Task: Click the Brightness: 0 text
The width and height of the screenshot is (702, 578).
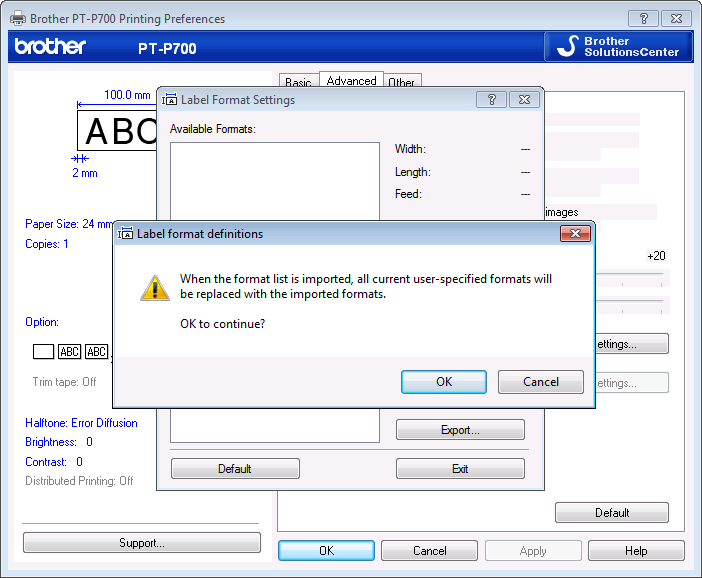Action: tap(59, 442)
